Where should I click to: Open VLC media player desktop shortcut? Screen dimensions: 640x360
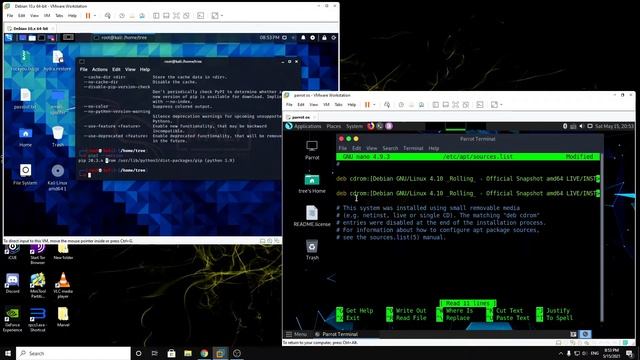(x=63, y=285)
